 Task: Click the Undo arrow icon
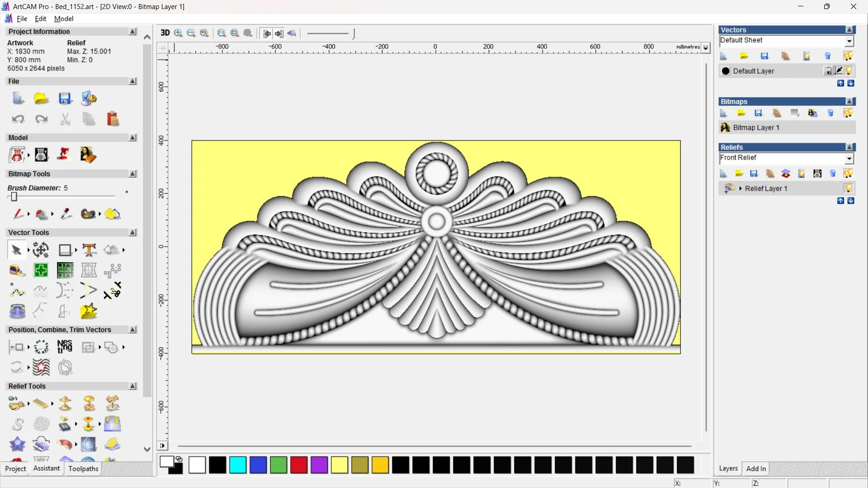pyautogui.click(x=18, y=119)
